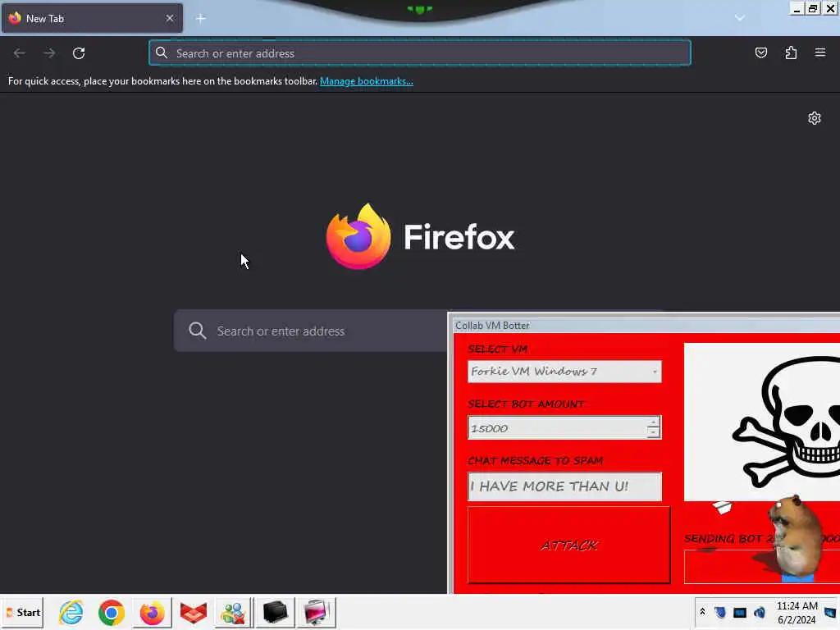
Task: Open the Windows Start menu
Action: click(22, 612)
